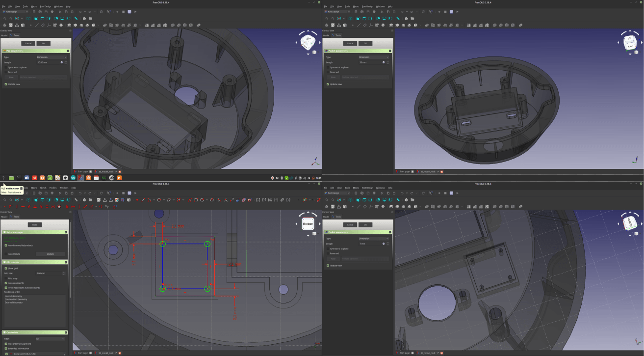This screenshot has width=644, height=356.
Task: Open the Profiles menu in Sketcher window
Action: click(x=53, y=188)
